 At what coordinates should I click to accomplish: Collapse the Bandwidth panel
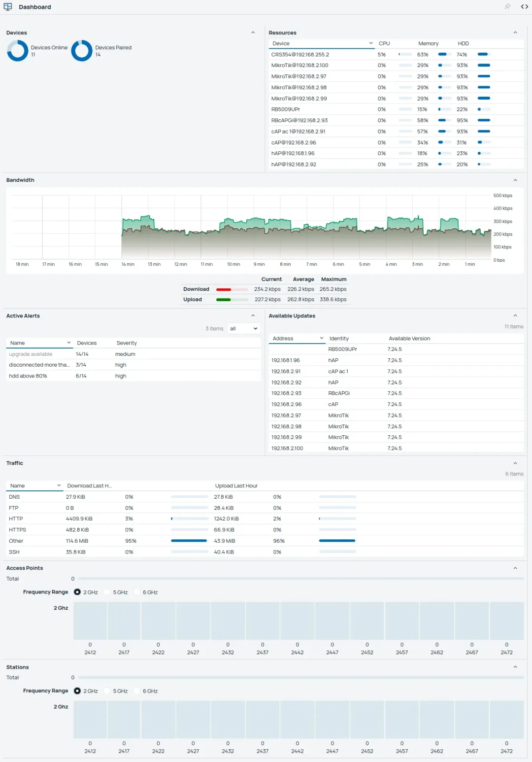(515, 180)
